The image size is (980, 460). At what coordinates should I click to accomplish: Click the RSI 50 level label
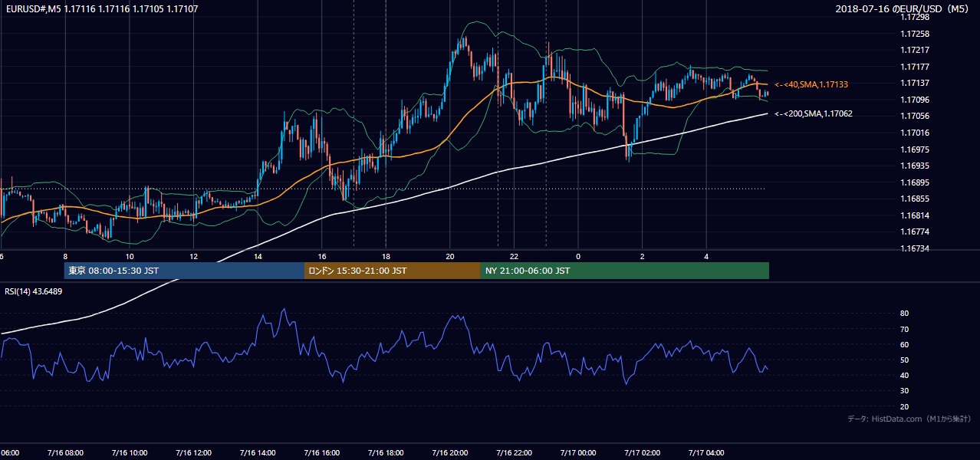coord(904,360)
